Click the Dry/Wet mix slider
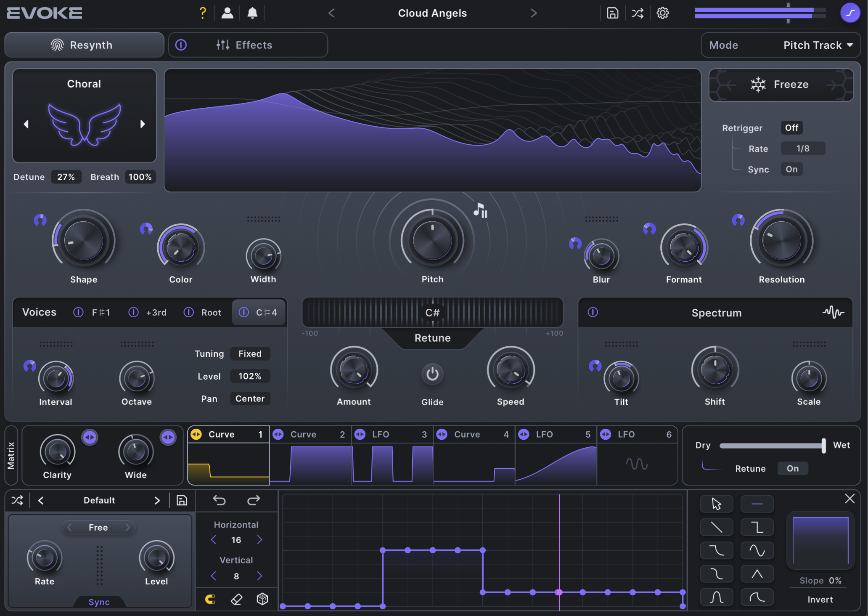 772,445
